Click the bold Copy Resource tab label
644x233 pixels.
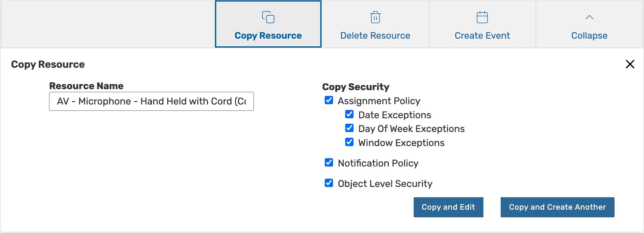click(x=268, y=35)
